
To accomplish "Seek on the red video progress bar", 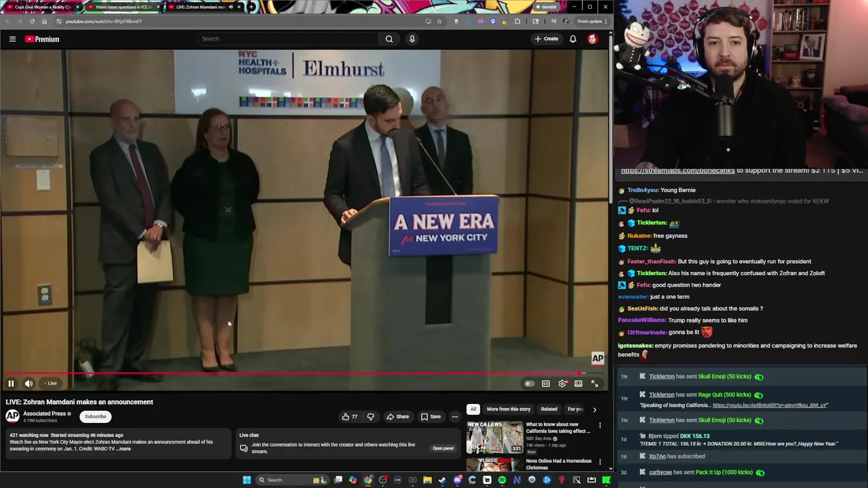I will click(x=304, y=373).
